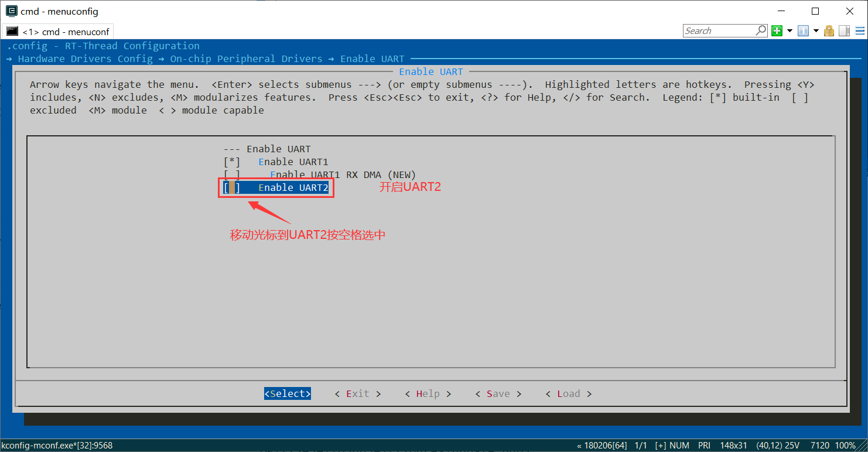Viewport: 868px width, 452px height.
Task: Toggle the Enable UART1 RX DMA checkbox
Action: point(232,174)
